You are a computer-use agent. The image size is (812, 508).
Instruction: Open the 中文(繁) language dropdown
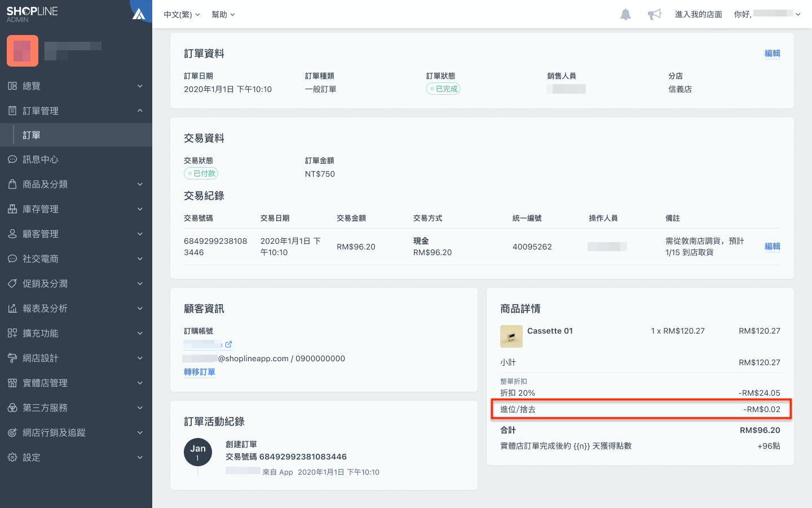(x=182, y=15)
